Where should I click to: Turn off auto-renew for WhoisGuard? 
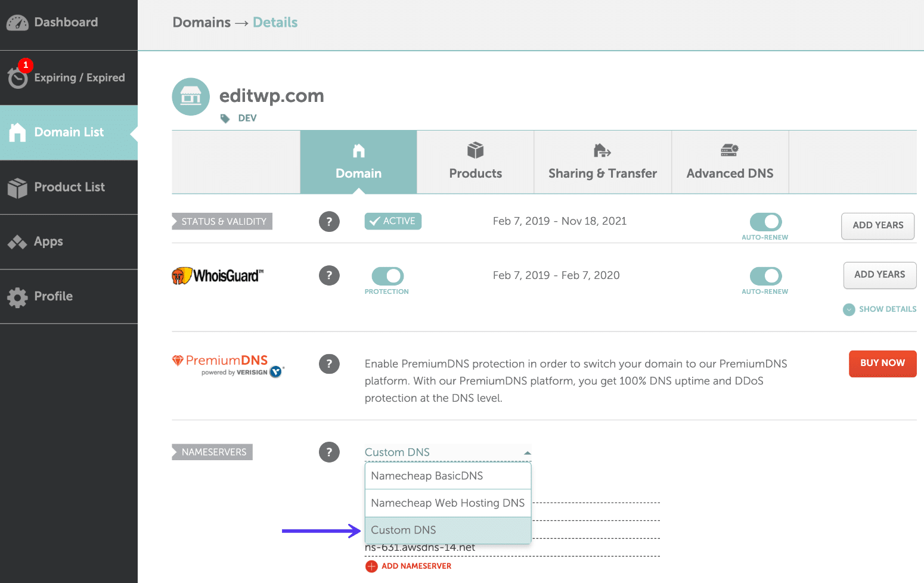[765, 275]
